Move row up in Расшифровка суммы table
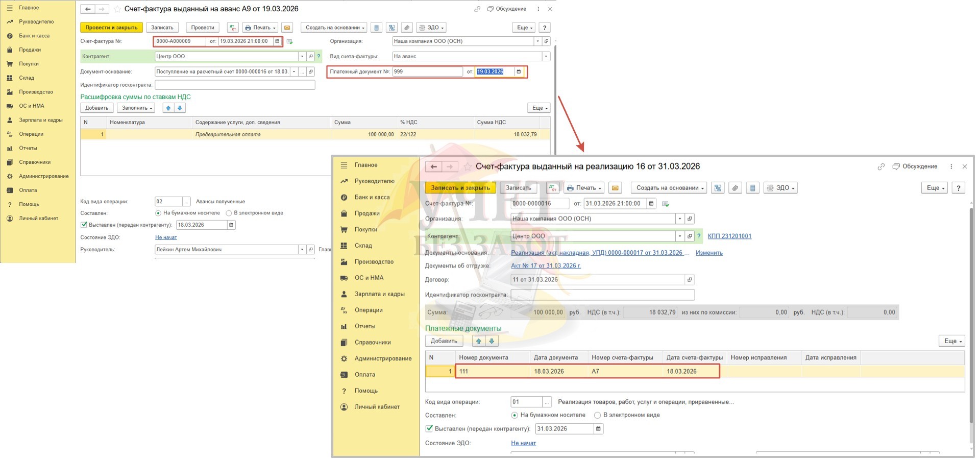Screen dimensions: 980x459 pyautogui.click(x=168, y=108)
